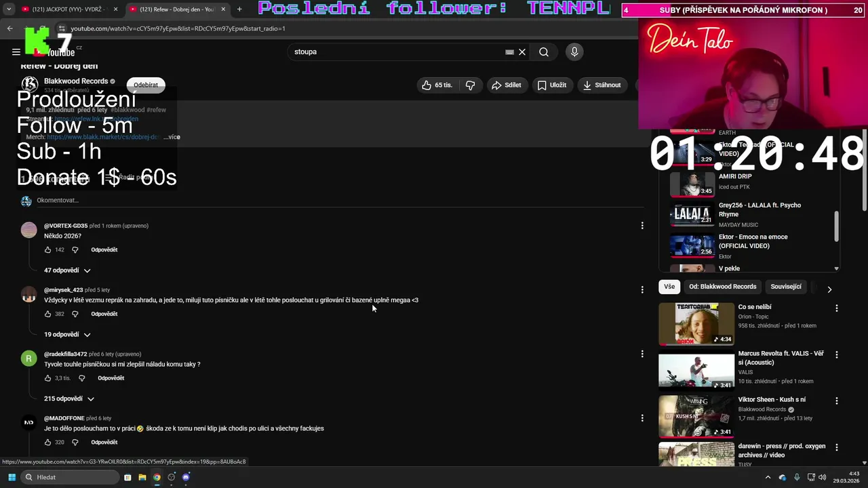The image size is (868, 488).
Task: Like the video with 65 tis. thumbs up
Action: click(436, 85)
